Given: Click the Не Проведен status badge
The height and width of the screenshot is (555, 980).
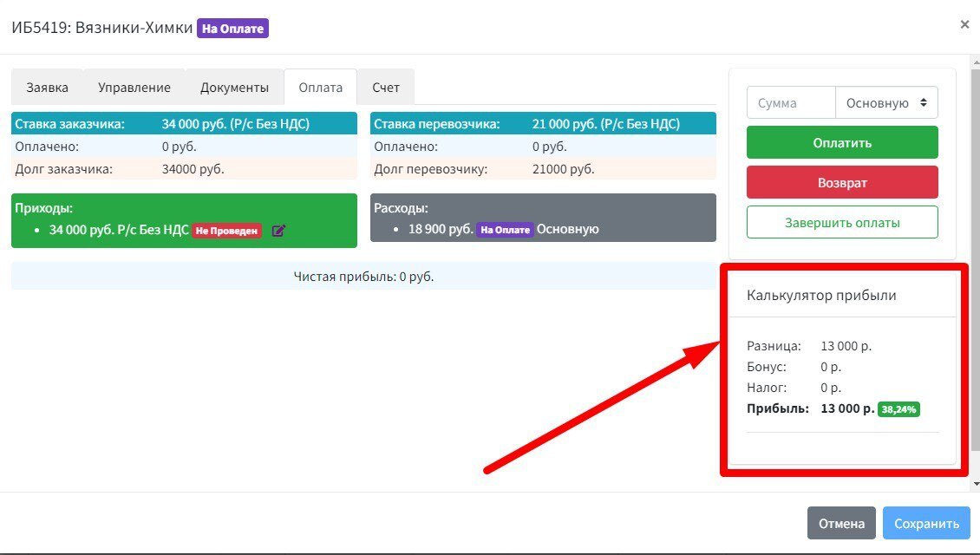Looking at the screenshot, I should tap(226, 231).
